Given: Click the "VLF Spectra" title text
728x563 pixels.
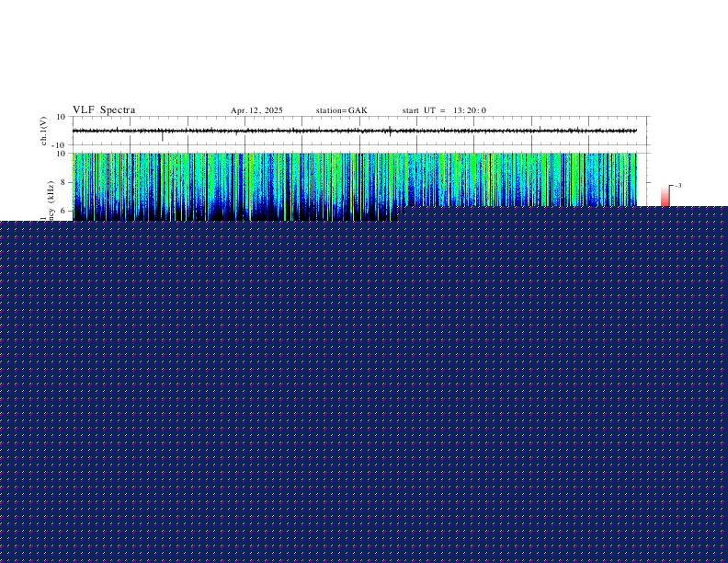Looking at the screenshot, I should [104, 110].
